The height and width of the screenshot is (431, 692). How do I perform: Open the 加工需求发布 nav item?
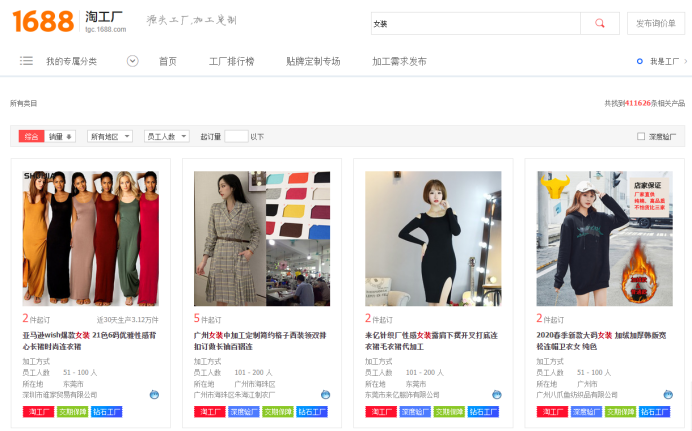coord(399,61)
